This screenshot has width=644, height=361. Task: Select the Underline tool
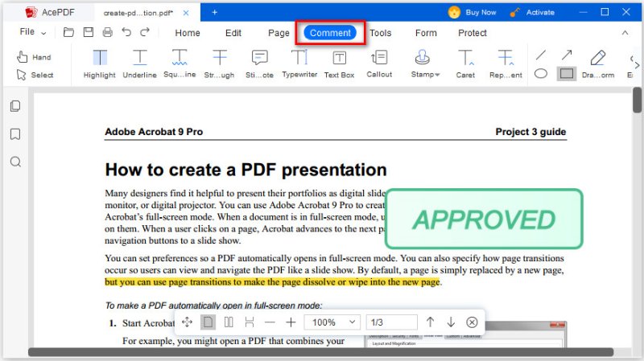[139, 64]
